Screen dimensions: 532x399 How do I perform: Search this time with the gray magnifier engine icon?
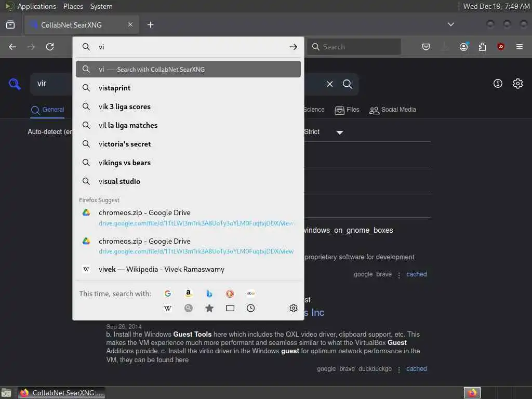point(188,308)
